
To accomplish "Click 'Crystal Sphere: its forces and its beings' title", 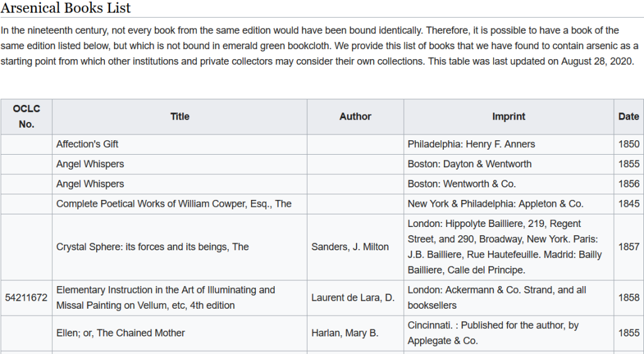I will 179,247.
